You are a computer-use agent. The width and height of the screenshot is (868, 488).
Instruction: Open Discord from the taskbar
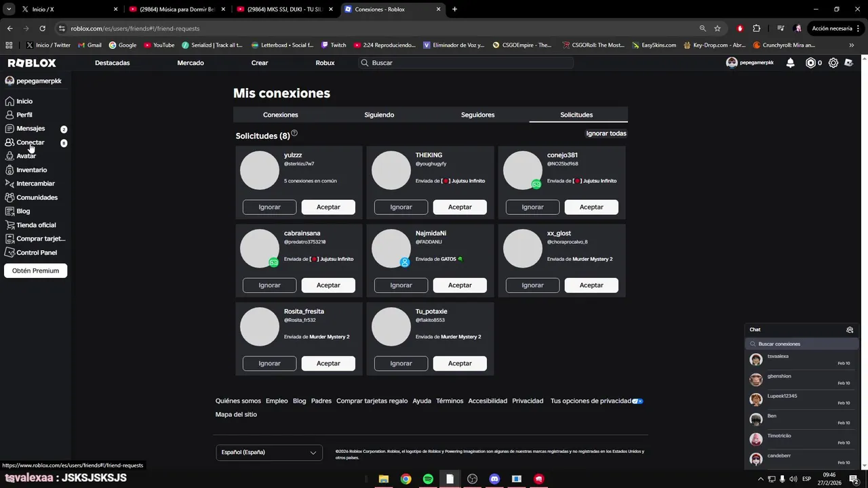(x=494, y=479)
